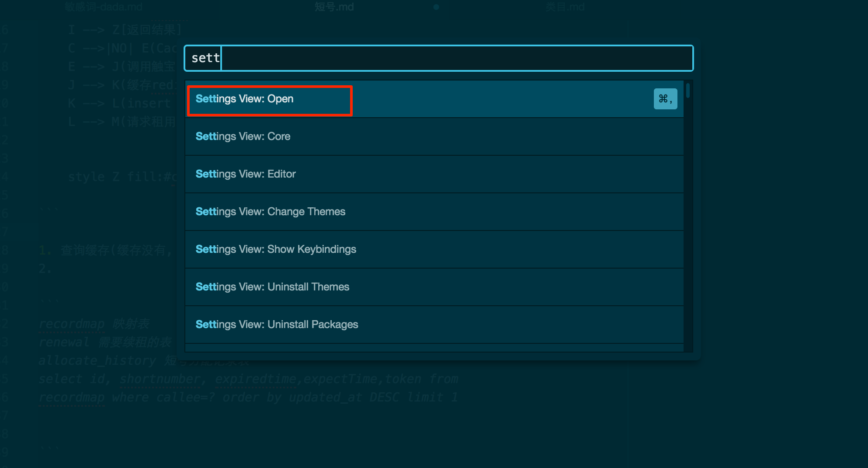Open "Settings View: Show Keybindings"
The width and height of the screenshot is (868, 468).
pyautogui.click(x=434, y=249)
